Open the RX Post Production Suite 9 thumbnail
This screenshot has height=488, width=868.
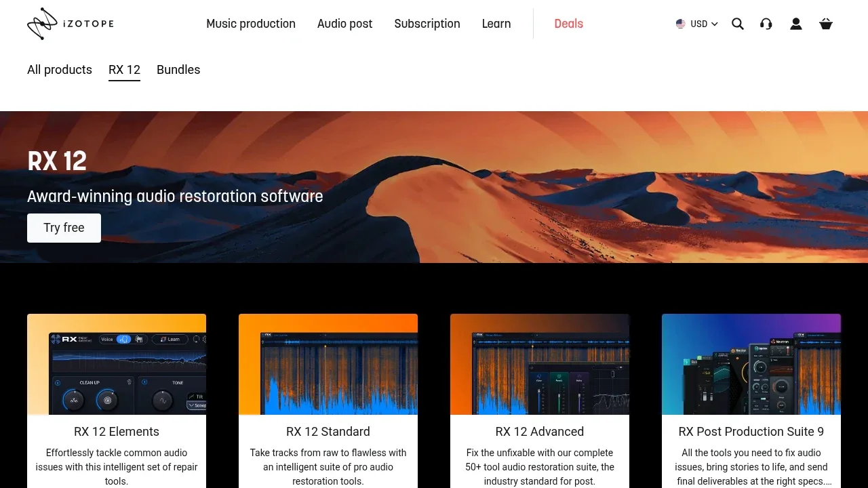tap(751, 364)
